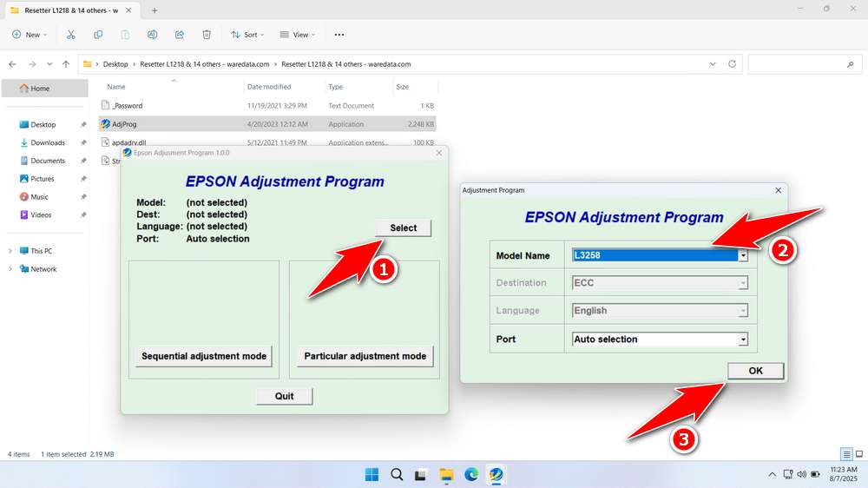Screen dimensions: 868x488
Task: Sort by Date modified column header
Action: [x=269, y=87]
